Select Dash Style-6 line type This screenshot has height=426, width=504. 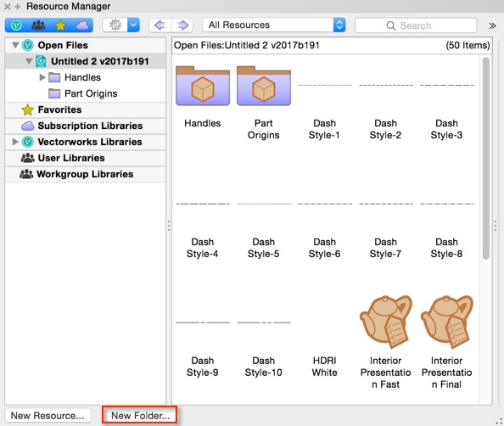click(x=325, y=204)
